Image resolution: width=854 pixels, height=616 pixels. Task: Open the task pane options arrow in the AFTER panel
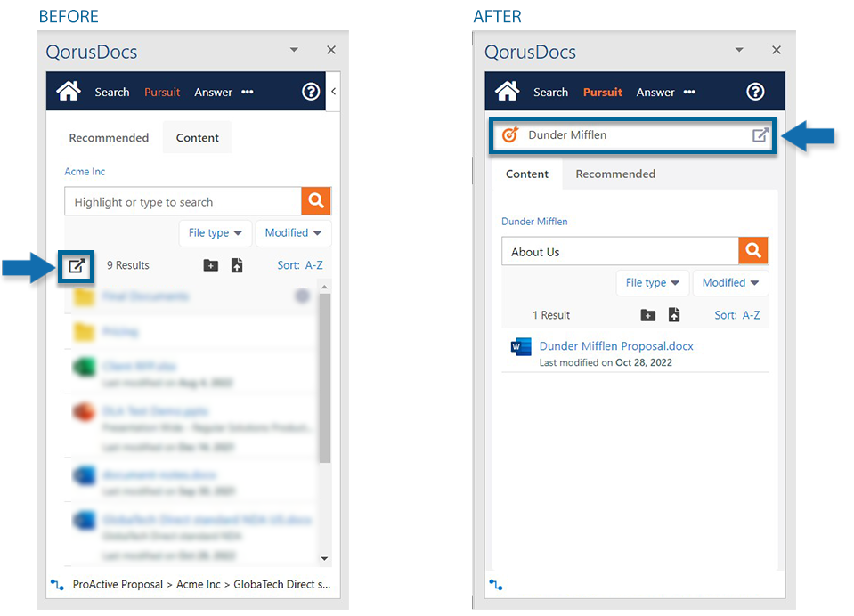tap(738, 51)
